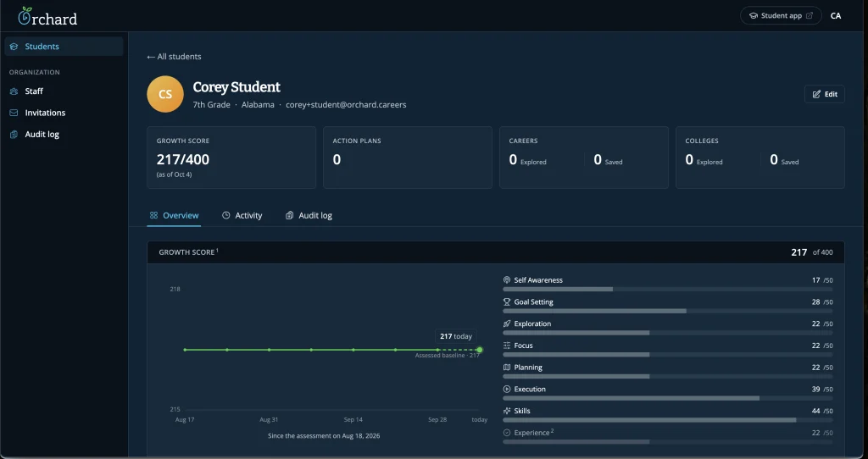Open Students in the sidebar

click(x=64, y=47)
